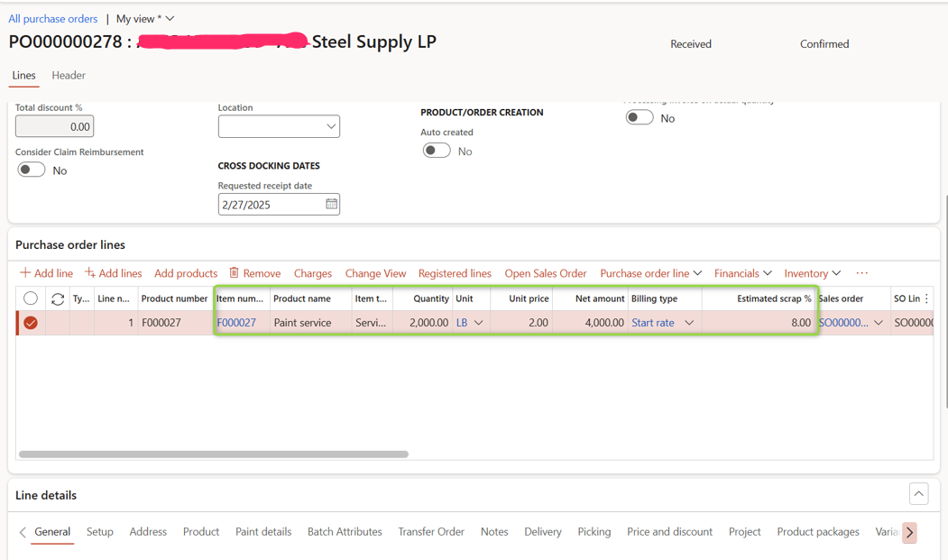Click inside the Total discount % field
The image size is (948, 560).
click(x=54, y=126)
